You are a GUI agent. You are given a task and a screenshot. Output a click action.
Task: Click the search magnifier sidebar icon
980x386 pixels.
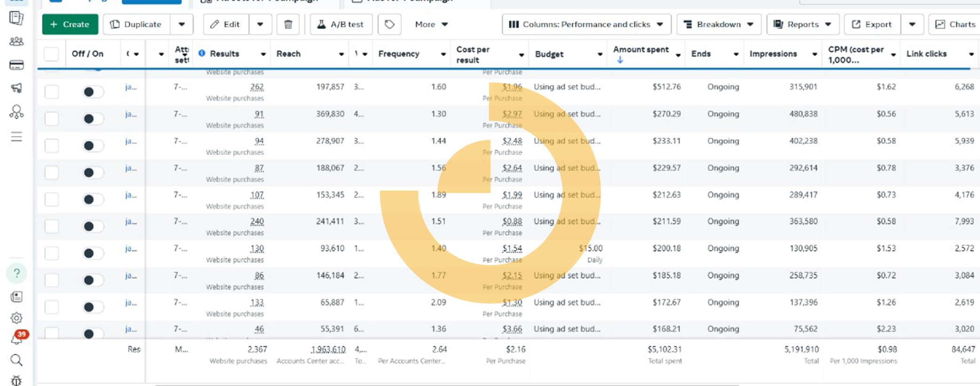tap(16, 361)
